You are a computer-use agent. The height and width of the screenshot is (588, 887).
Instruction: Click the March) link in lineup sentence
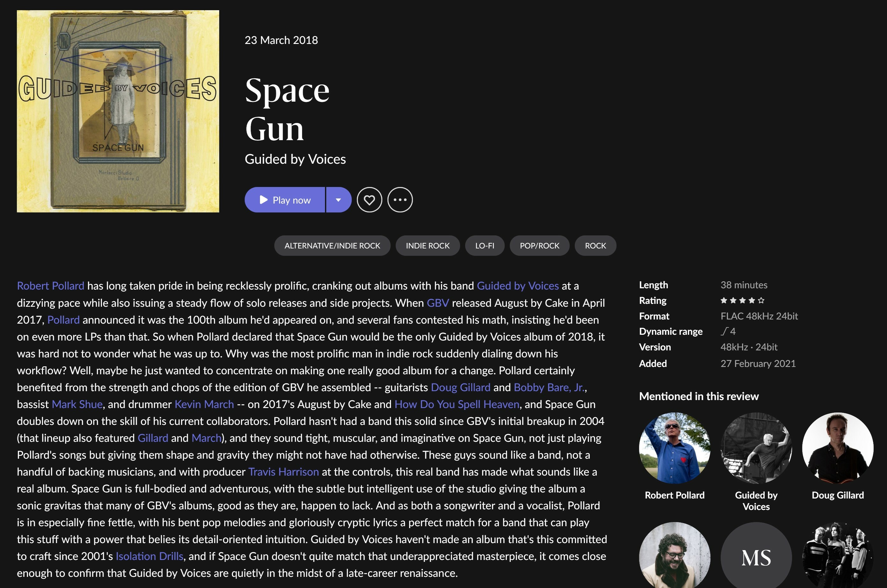(207, 438)
